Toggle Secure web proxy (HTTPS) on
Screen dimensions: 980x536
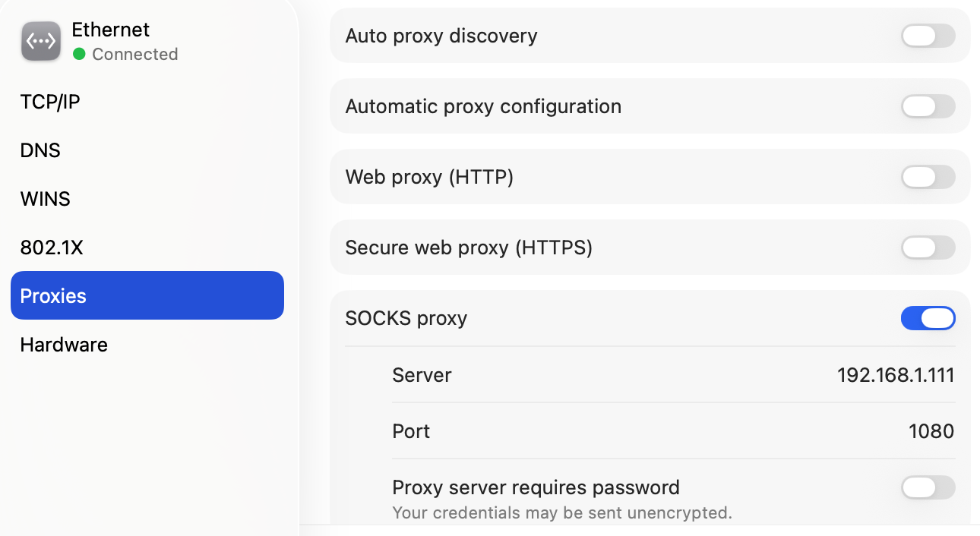point(928,248)
